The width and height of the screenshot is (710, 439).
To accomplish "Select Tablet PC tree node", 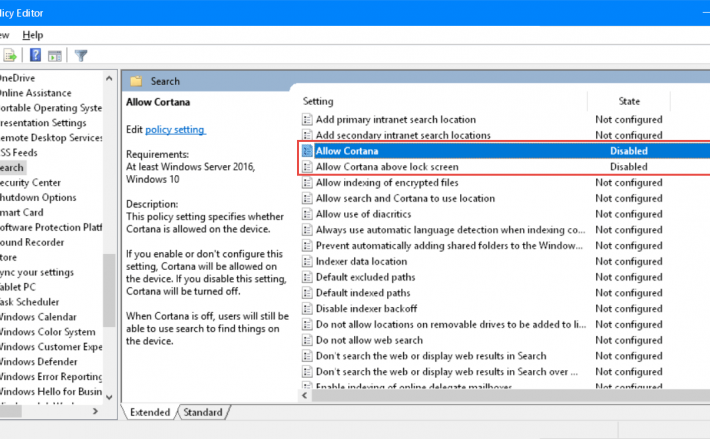I will (x=18, y=287).
